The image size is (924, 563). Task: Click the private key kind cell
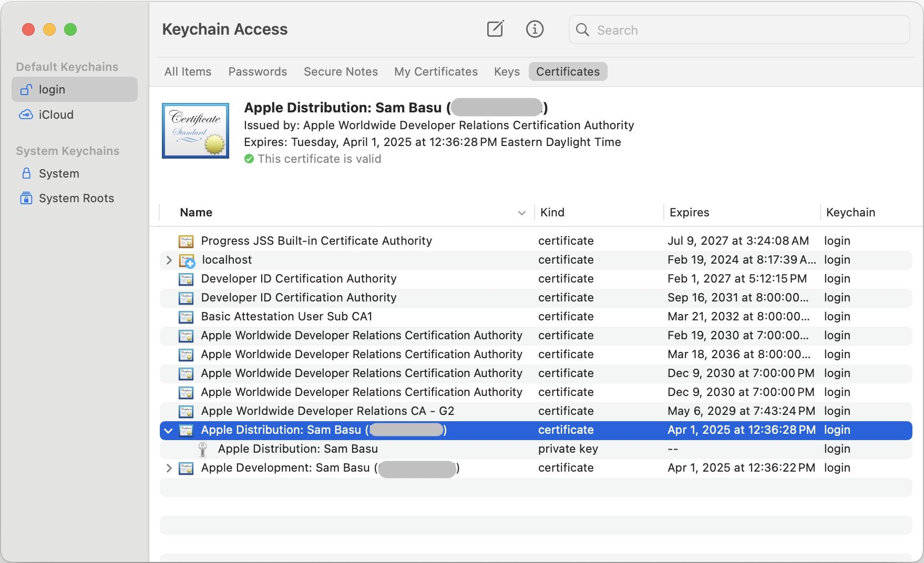pos(568,449)
